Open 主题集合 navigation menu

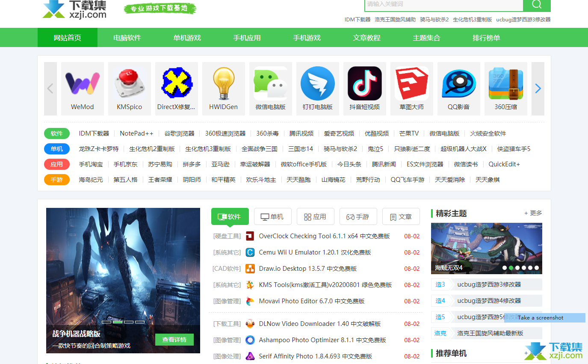point(426,38)
